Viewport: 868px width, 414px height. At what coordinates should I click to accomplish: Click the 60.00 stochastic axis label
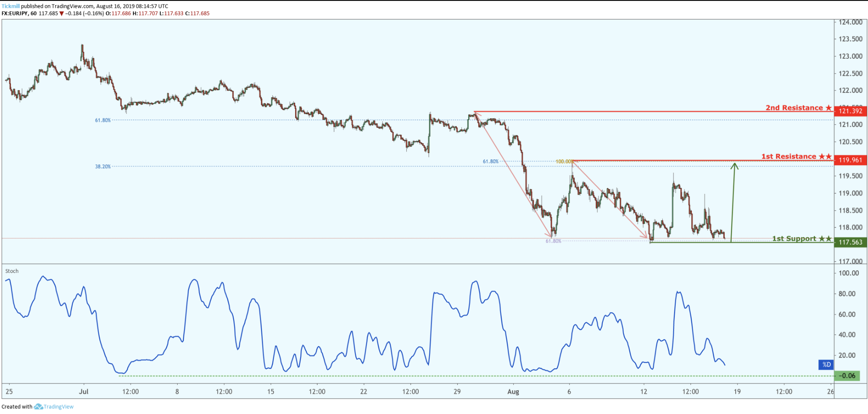tap(847, 314)
